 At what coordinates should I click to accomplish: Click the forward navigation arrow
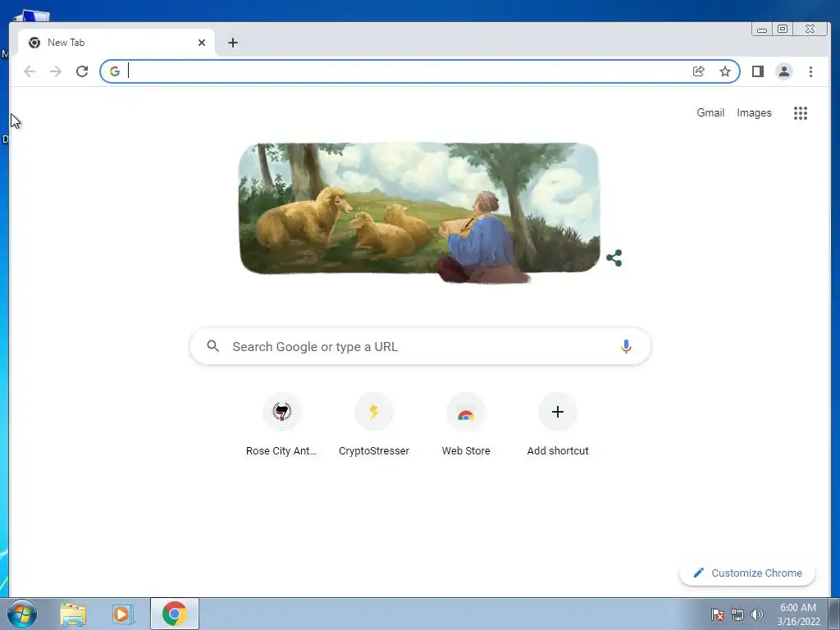point(56,71)
